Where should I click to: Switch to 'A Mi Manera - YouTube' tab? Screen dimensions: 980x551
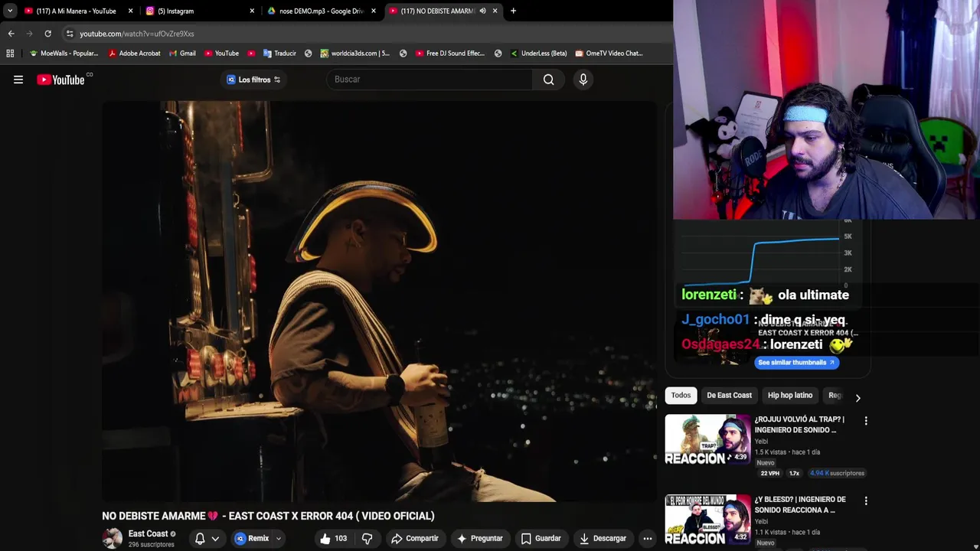(75, 11)
